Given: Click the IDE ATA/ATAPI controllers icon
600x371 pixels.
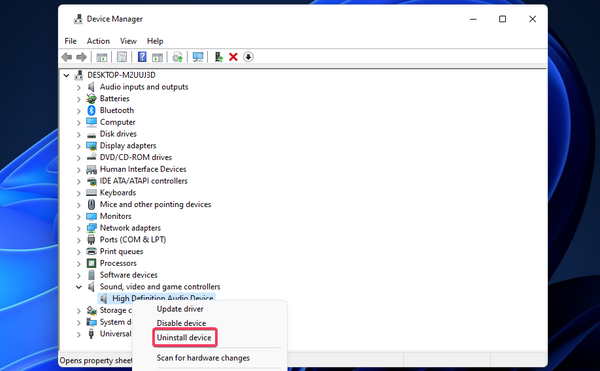Looking at the screenshot, I should coord(91,181).
